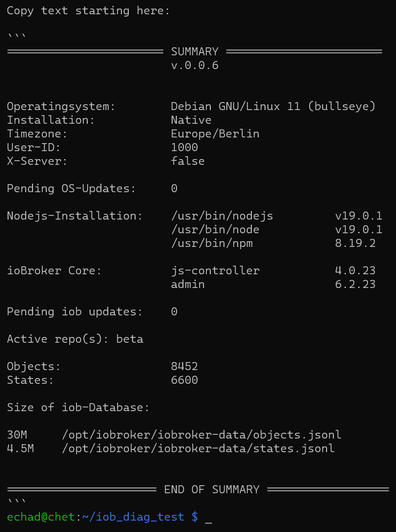Click the objects.jsonl file path
The image size is (396, 532).
[201, 435]
